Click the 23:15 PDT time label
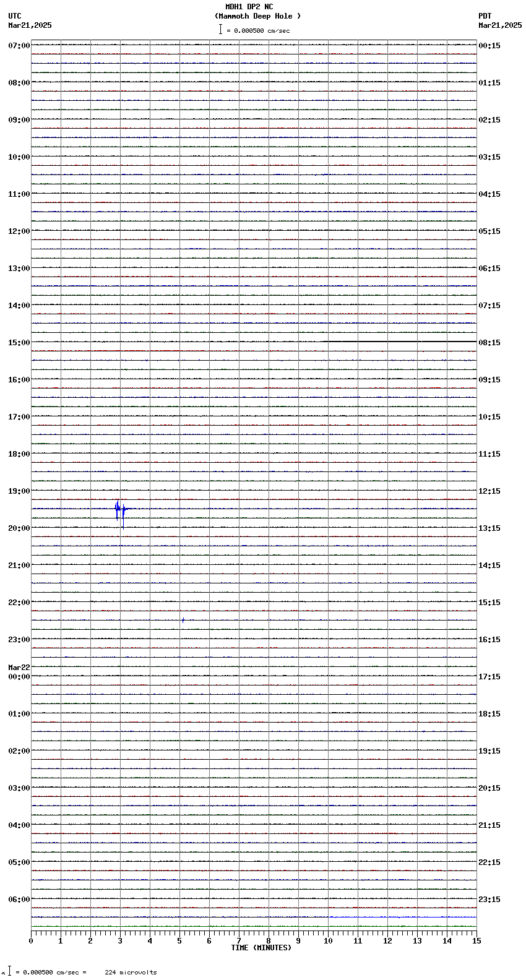The image size is (526, 980). [489, 900]
